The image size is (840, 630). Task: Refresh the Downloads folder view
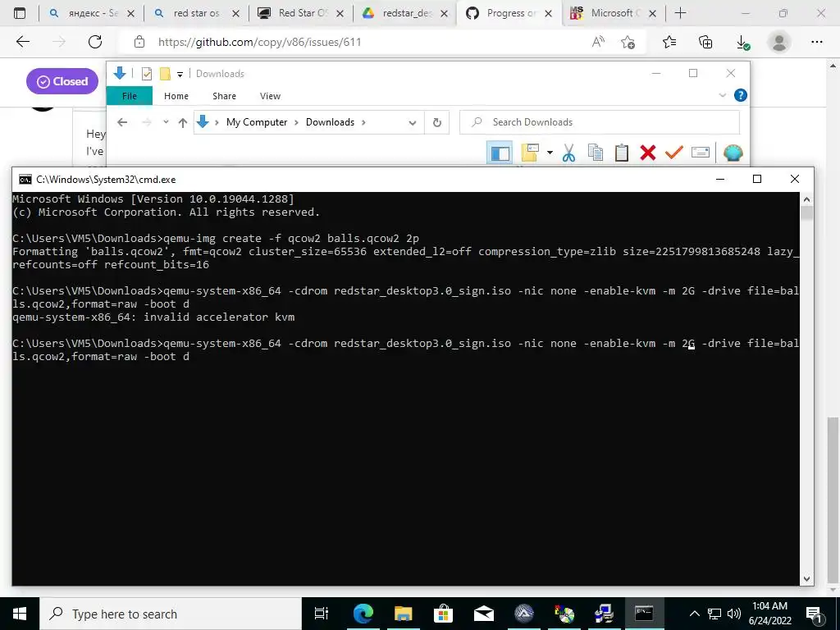pos(437,123)
